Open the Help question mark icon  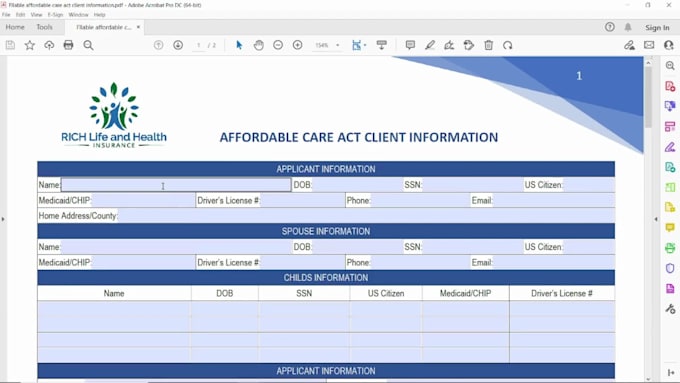[x=610, y=27]
